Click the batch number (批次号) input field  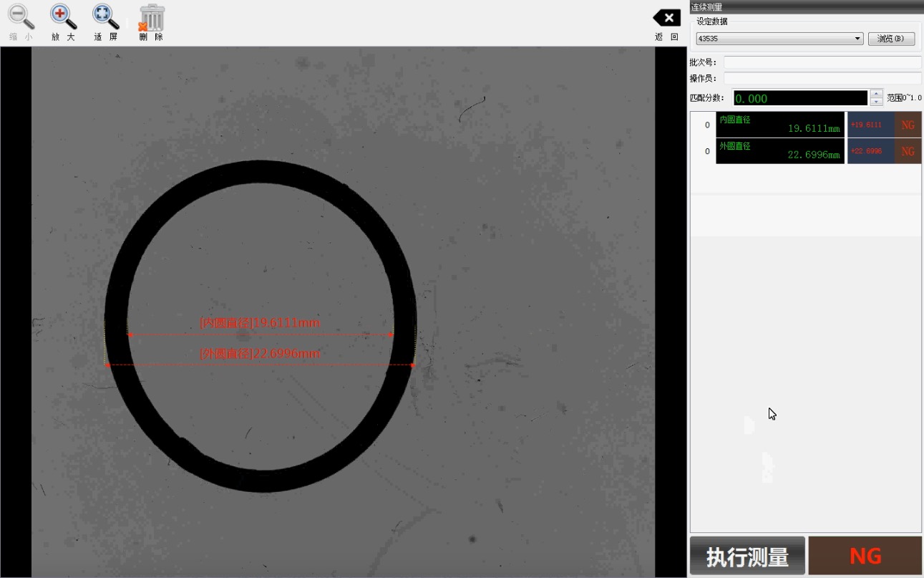point(822,62)
